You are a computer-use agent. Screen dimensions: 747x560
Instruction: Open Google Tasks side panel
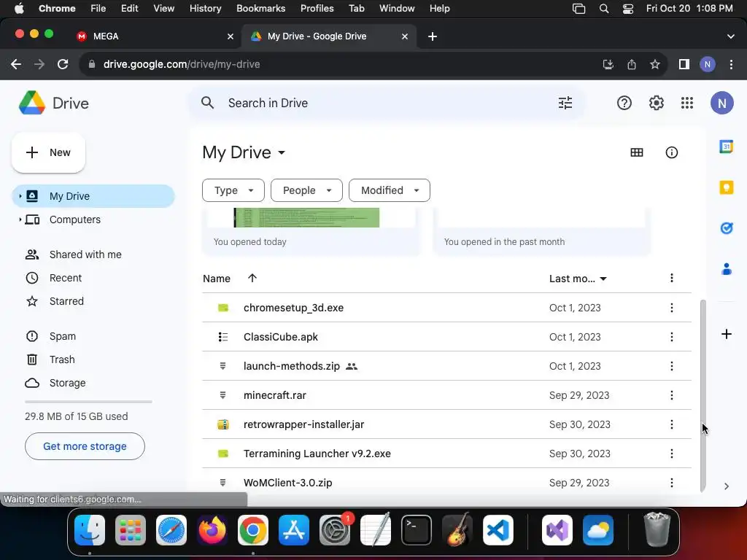726,228
